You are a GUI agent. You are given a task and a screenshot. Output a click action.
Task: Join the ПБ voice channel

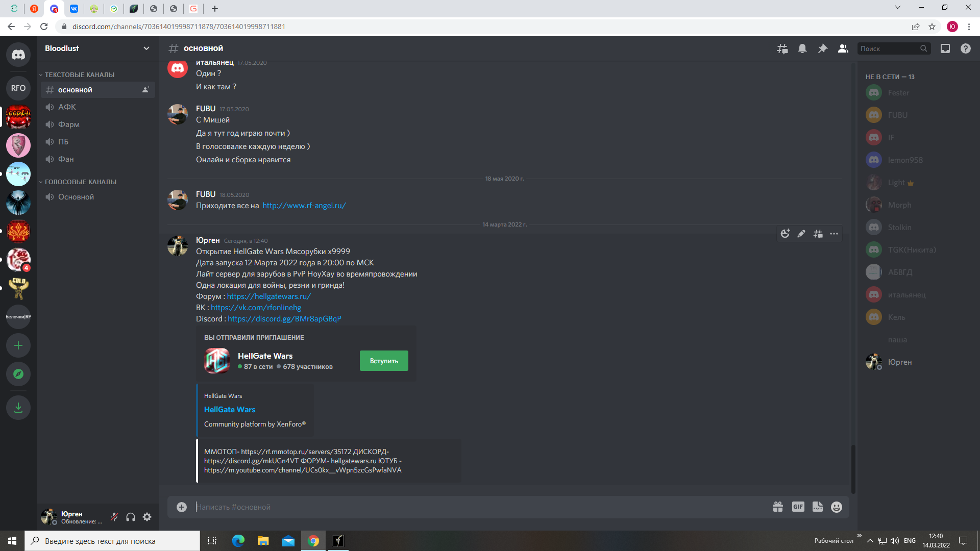(x=98, y=142)
